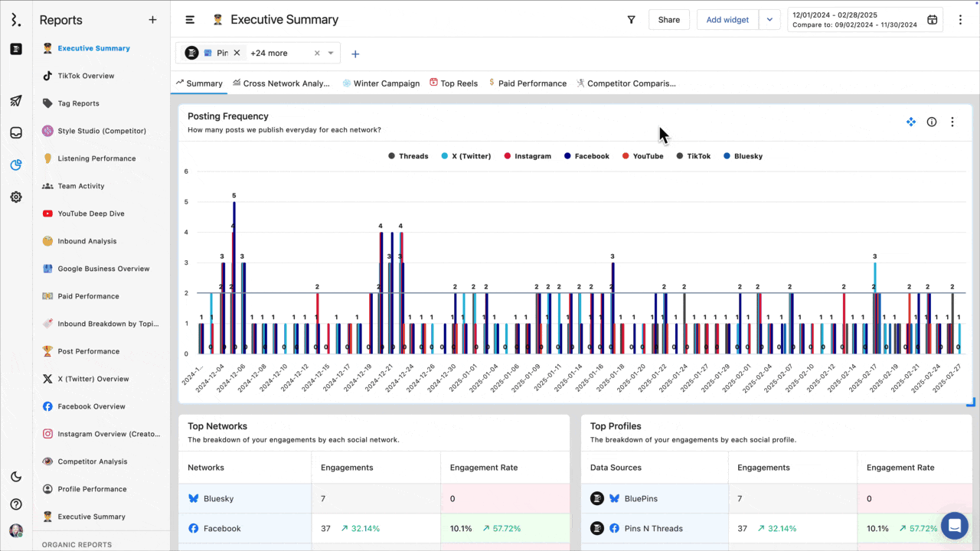Click the filter funnel icon

[631, 20]
